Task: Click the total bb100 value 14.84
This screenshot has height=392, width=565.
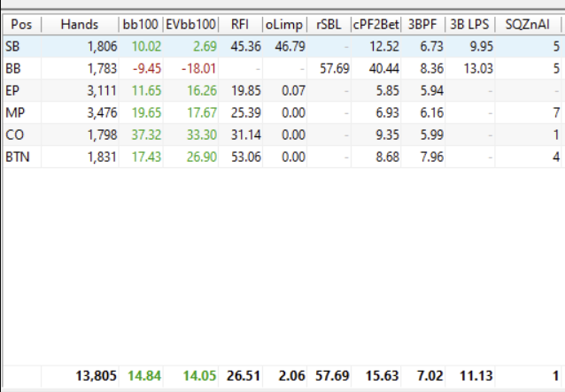Action: pos(144,376)
